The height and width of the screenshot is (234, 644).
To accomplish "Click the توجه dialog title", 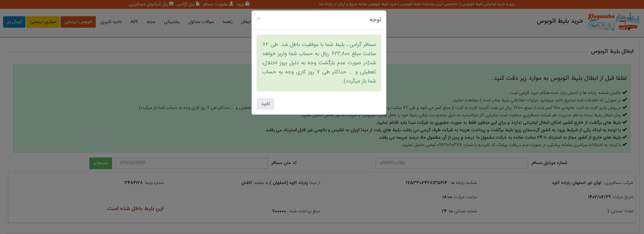I will click(x=375, y=20).
